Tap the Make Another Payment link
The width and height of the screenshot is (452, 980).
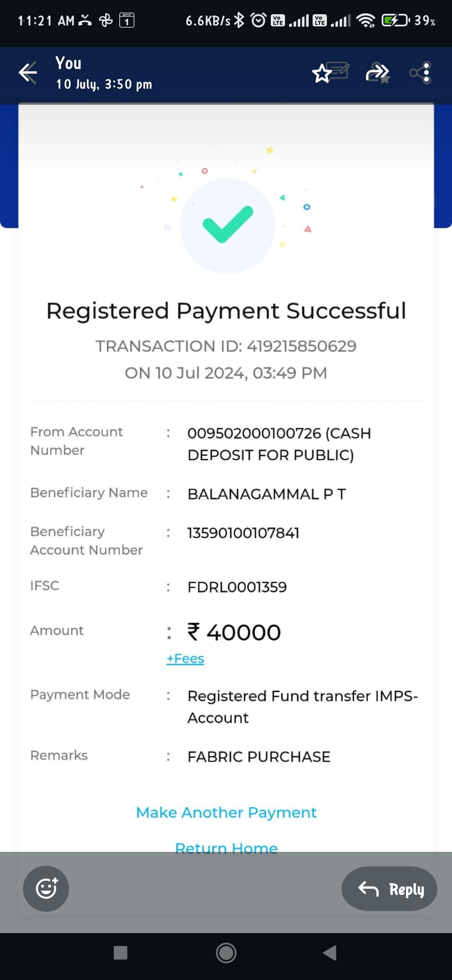(226, 812)
